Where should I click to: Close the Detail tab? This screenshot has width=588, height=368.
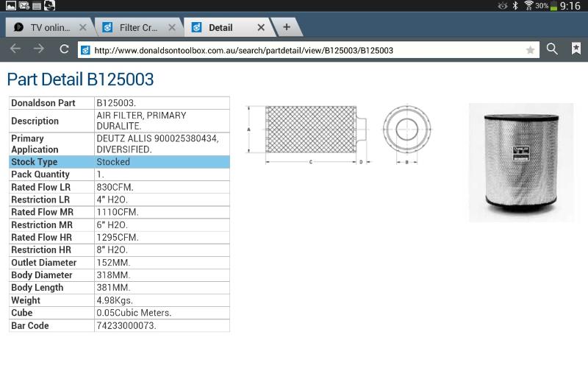point(261,27)
